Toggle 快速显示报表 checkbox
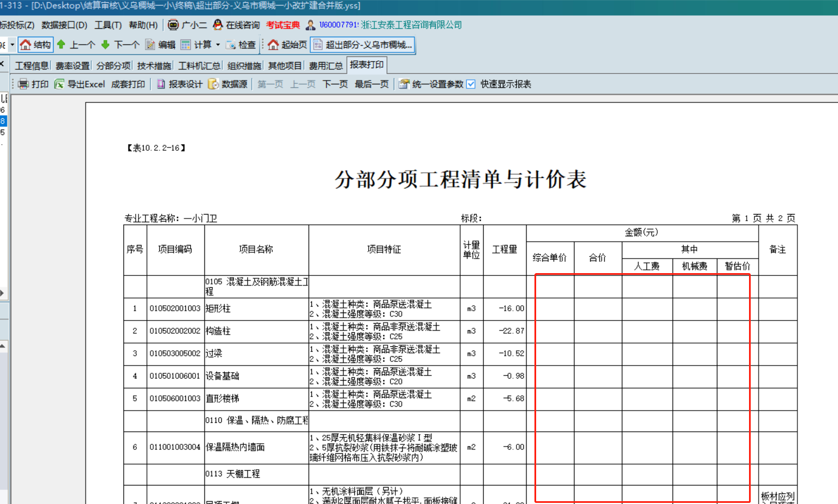Viewport: 838px width, 504px height. coord(471,84)
